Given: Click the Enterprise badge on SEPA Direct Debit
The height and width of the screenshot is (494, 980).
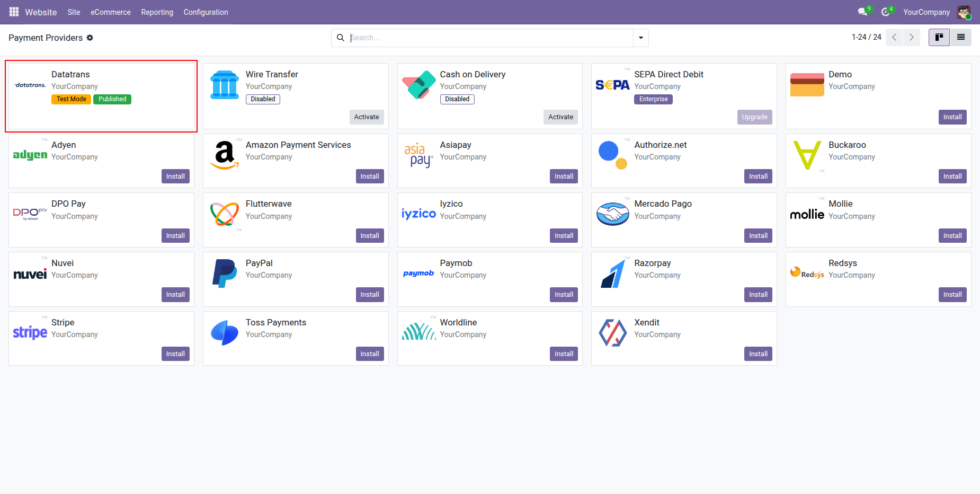Looking at the screenshot, I should [x=653, y=99].
